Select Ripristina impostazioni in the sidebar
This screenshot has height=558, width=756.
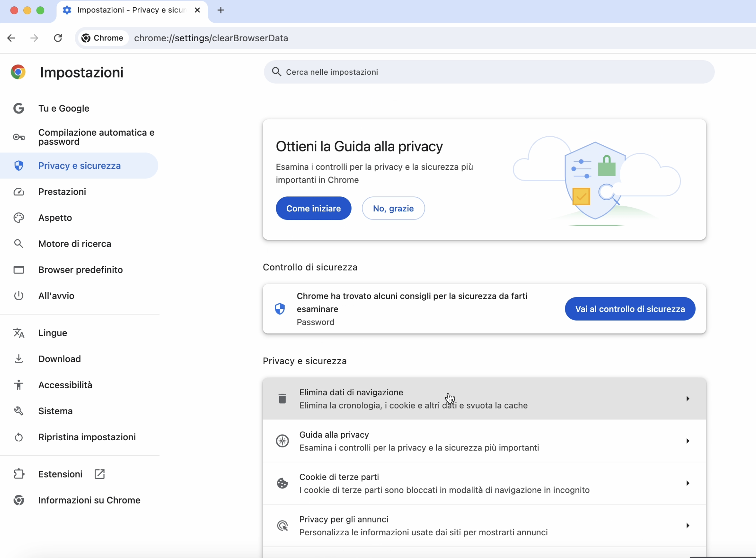click(x=87, y=437)
